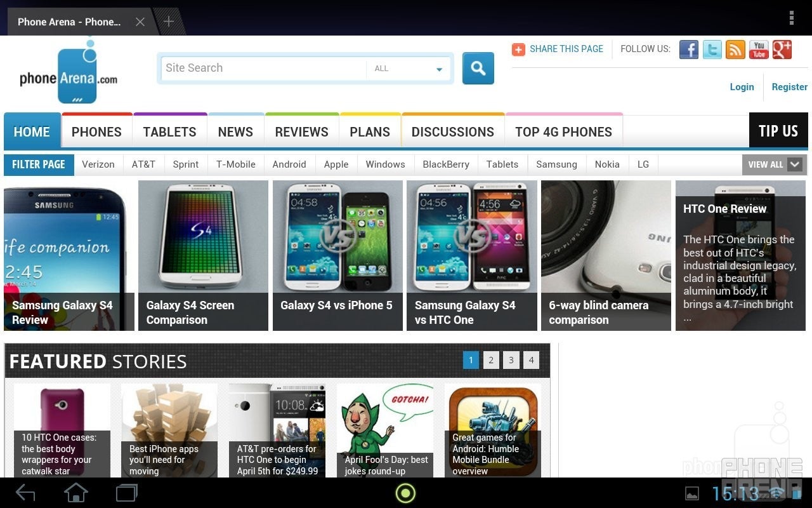812x508 pixels.
Task: Filter page by Tablets
Action: pos(502,164)
